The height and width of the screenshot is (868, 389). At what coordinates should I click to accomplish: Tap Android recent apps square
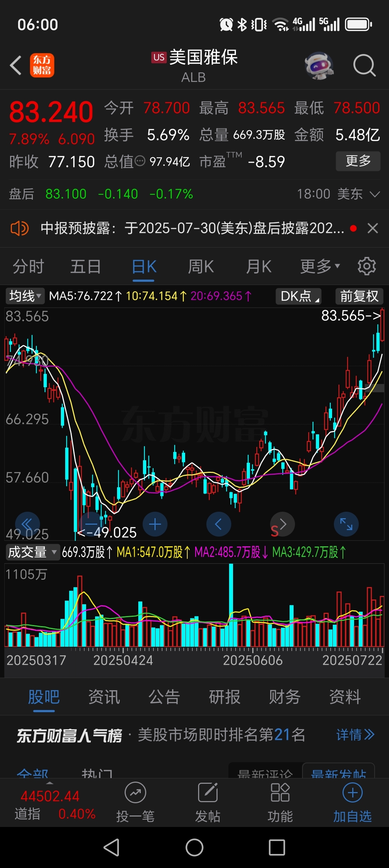click(277, 847)
